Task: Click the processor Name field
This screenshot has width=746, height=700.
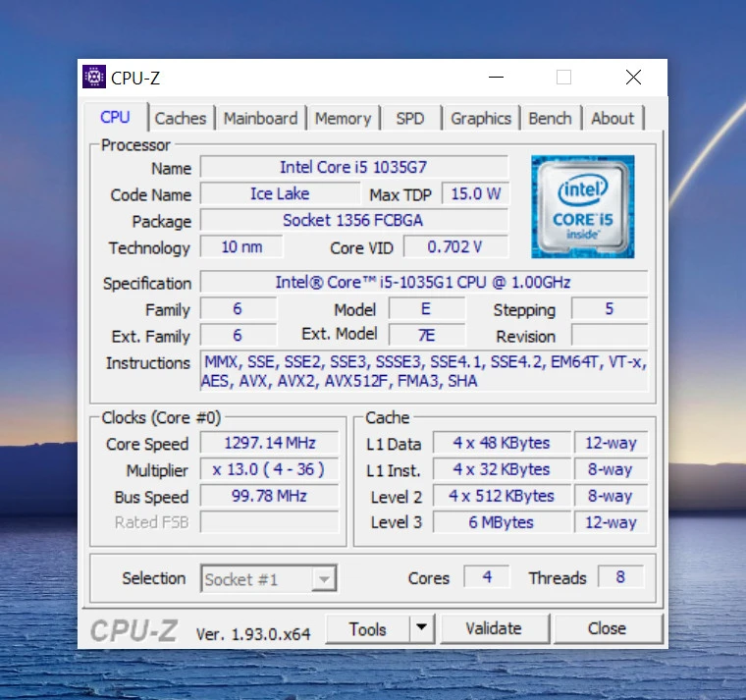Action: pyautogui.click(x=353, y=168)
